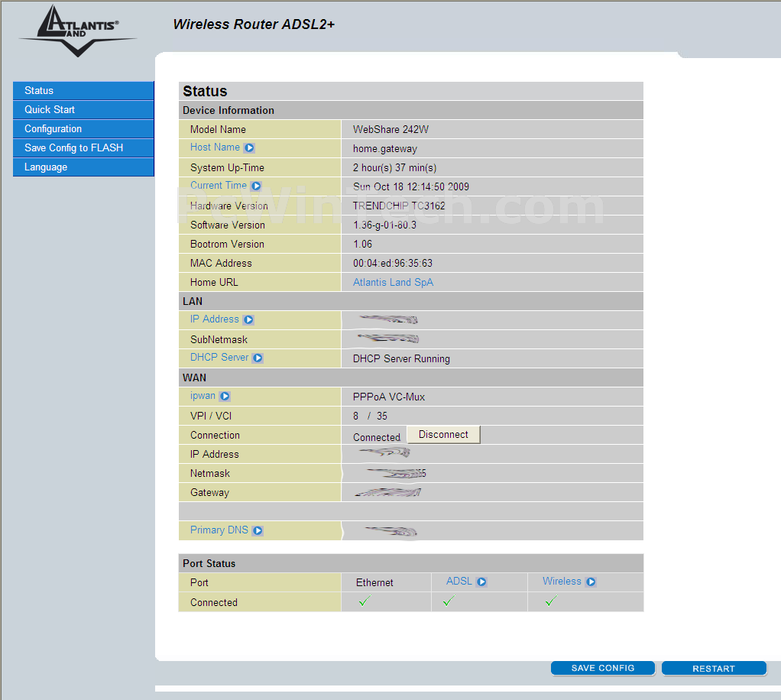
Task: Follow the Atlantis Land SpA link
Action: pyautogui.click(x=393, y=282)
